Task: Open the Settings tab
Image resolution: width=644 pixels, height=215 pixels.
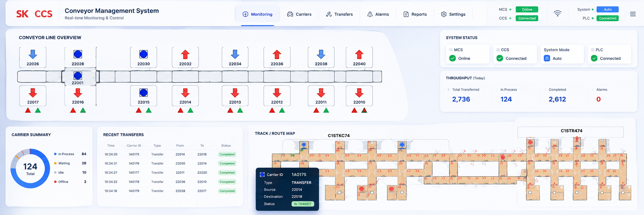Action: click(x=453, y=14)
